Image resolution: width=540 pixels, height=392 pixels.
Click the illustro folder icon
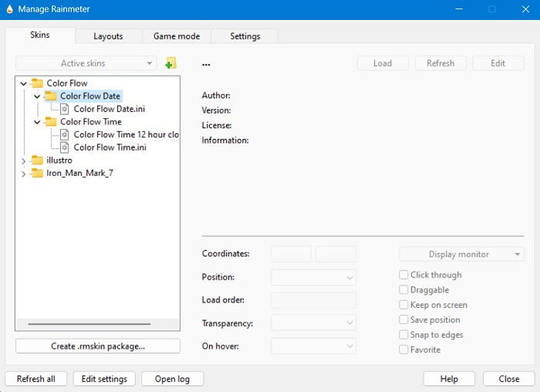pyautogui.click(x=37, y=161)
